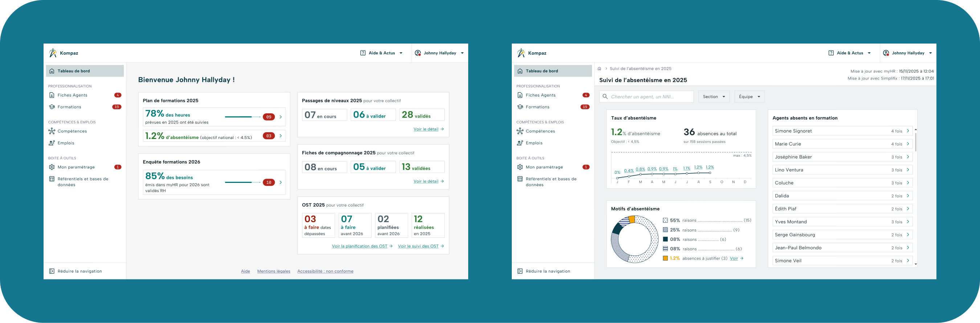Click the Formations graduation cap icon on the welcome dashboard
The image size is (980, 323).
pyautogui.click(x=52, y=107)
